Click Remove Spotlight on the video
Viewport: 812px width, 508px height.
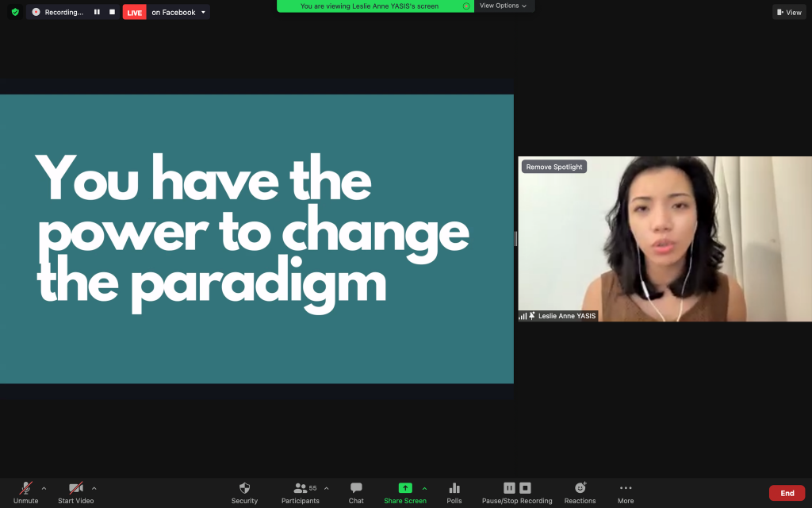pos(554,167)
